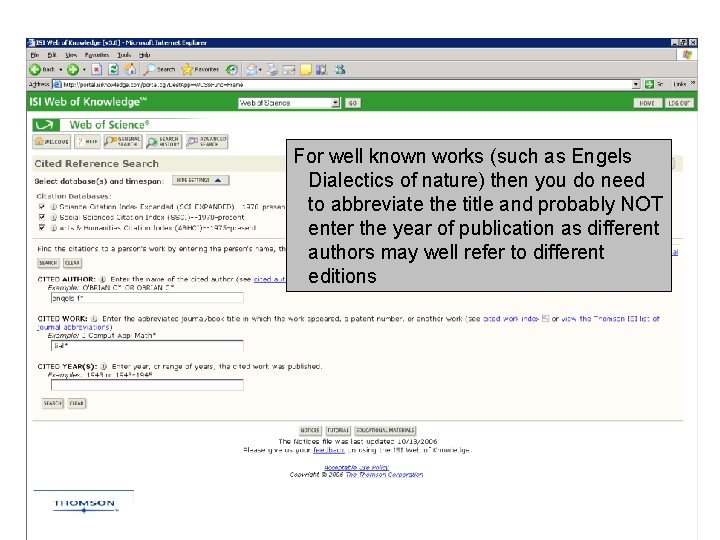Click the cited work index page icon

point(546,318)
